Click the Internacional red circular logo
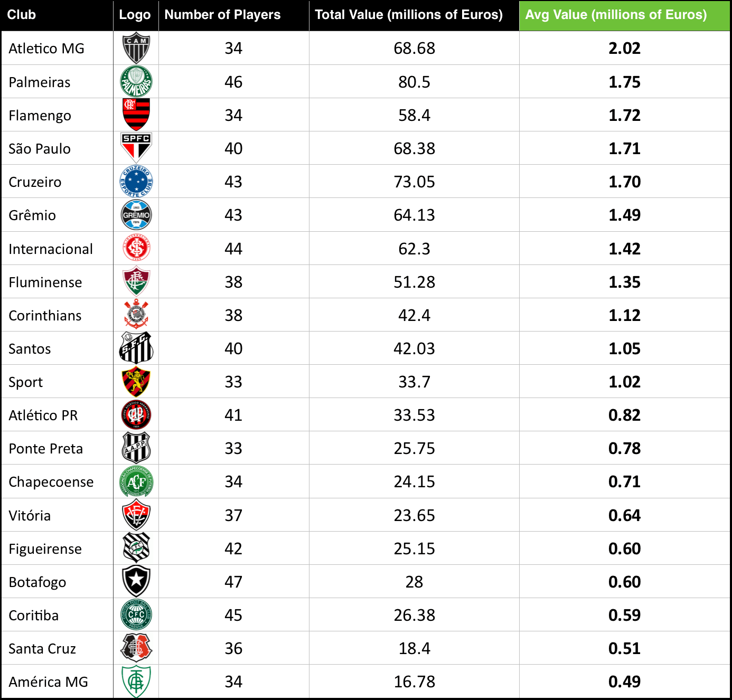Image resolution: width=732 pixels, height=700 pixels. click(x=136, y=248)
